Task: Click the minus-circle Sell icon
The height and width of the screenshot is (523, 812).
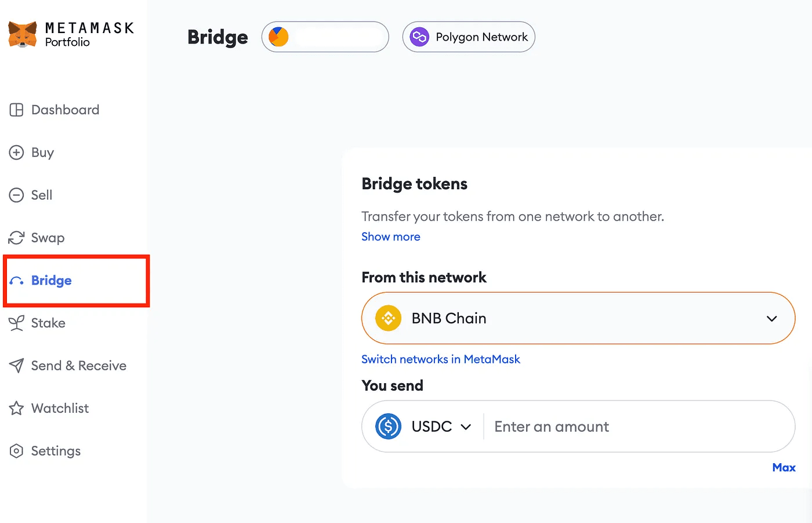Action: point(16,195)
